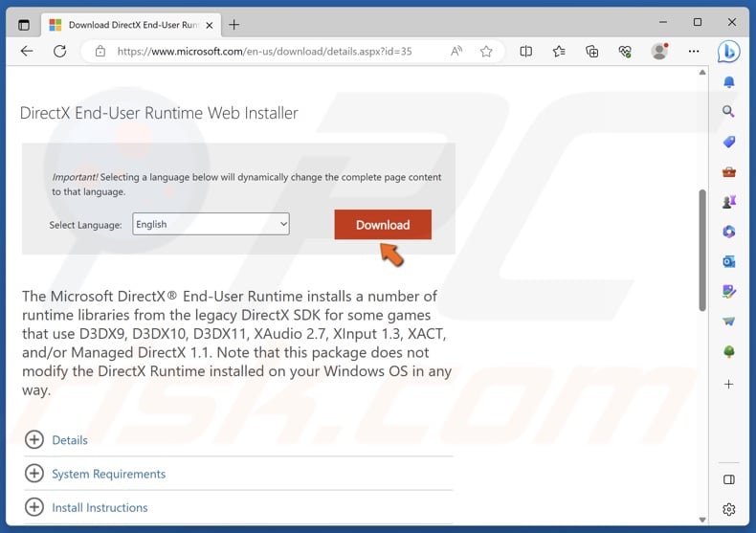
Task: Open sidebar Tools briefcase
Action: tap(729, 172)
